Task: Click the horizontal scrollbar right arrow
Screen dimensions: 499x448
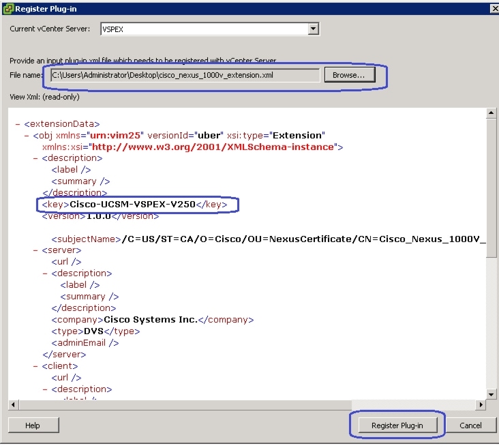Action: pyautogui.click(x=481, y=404)
